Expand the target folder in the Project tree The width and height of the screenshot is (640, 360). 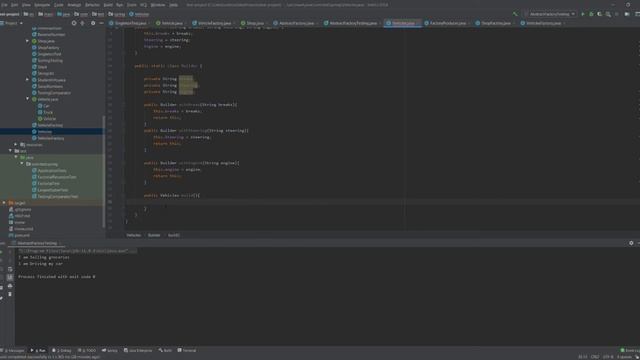coord(4,203)
